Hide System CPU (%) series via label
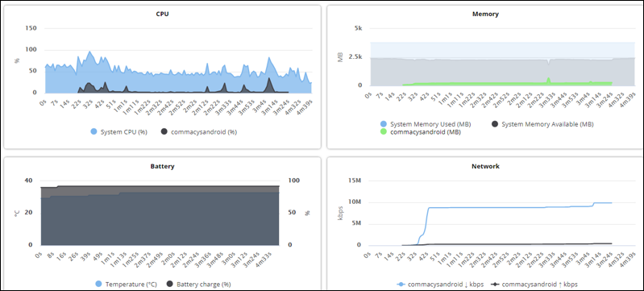Screen dimensions: 644x291 (123, 132)
